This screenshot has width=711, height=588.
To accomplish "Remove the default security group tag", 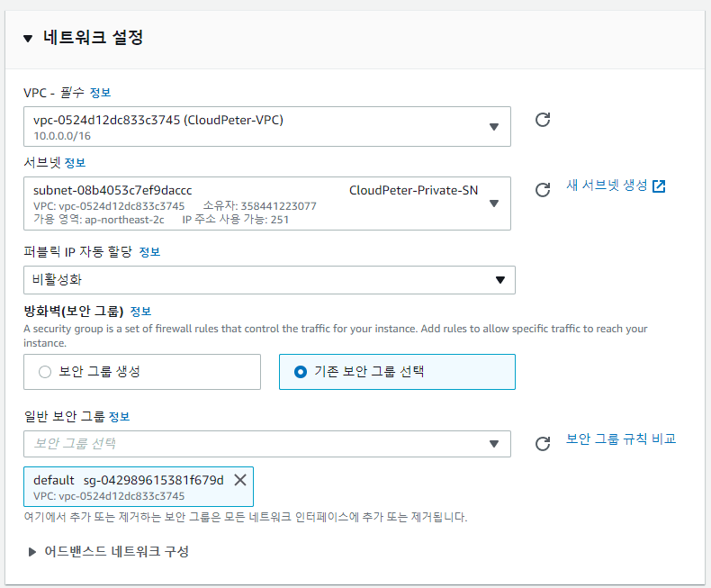I will pos(240,480).
